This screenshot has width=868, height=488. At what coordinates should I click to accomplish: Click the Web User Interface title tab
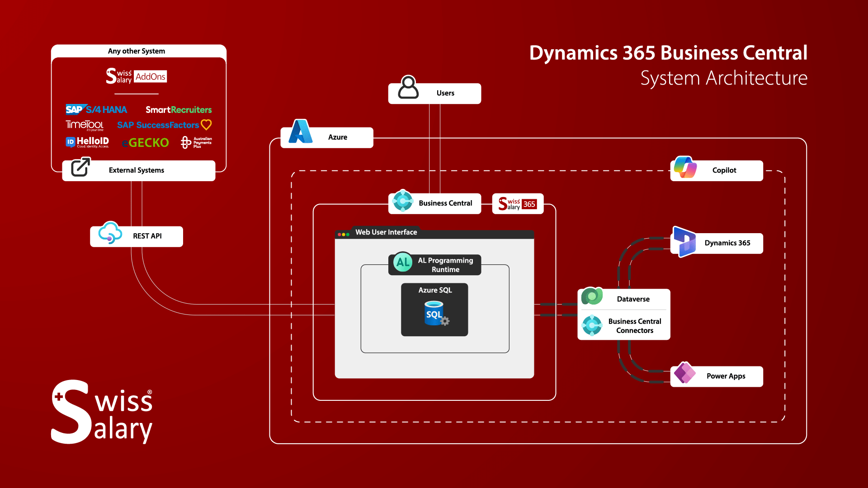[386, 232]
